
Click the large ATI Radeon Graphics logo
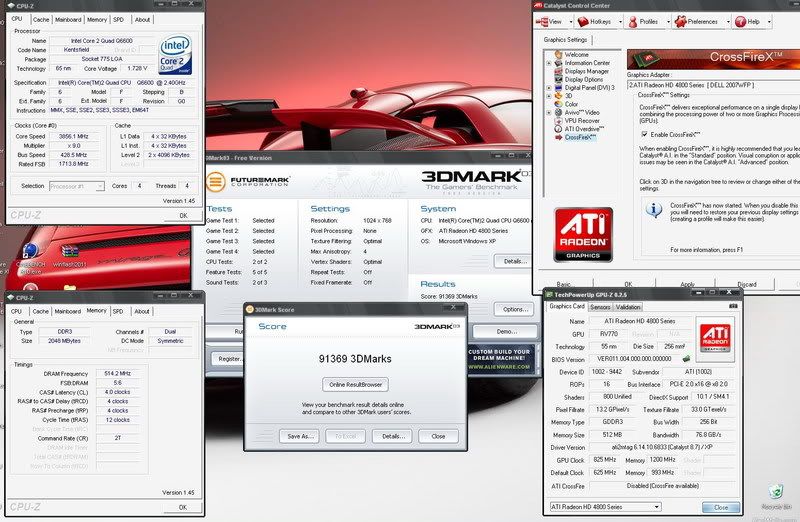coord(583,235)
